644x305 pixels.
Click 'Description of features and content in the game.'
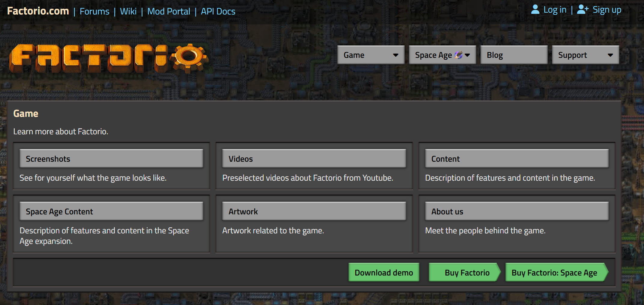510,178
